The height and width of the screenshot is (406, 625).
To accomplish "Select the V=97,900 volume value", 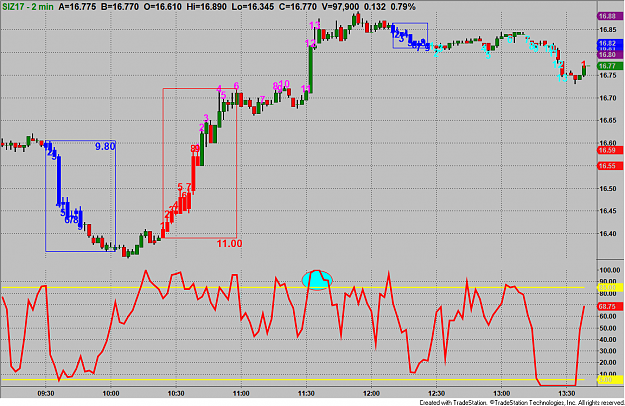I will [x=339, y=7].
